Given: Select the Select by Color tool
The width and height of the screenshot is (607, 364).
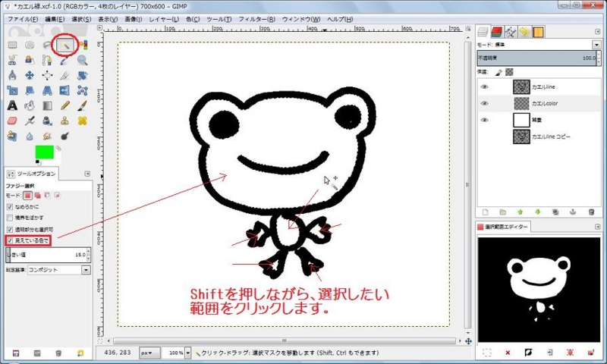Looking at the screenshot, I should point(83,45).
